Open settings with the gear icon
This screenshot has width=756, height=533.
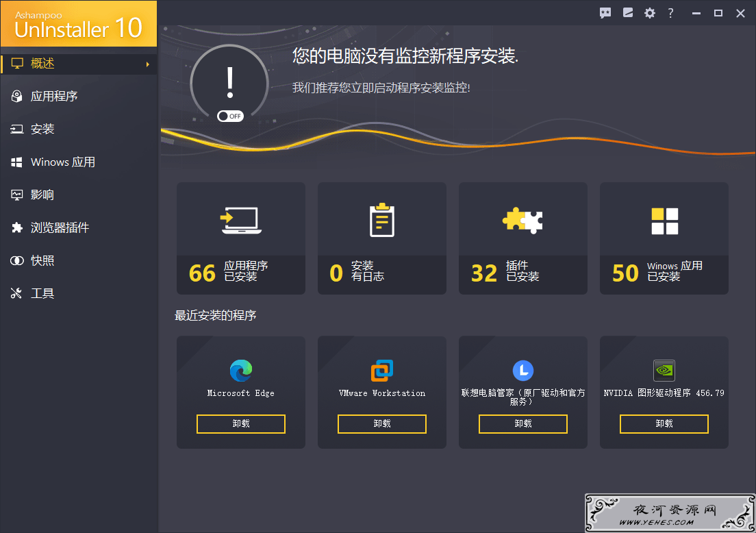coord(650,13)
